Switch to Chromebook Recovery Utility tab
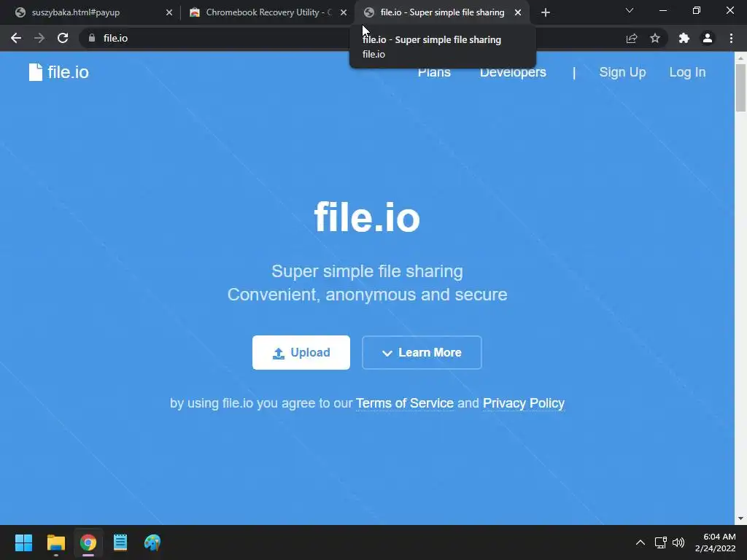This screenshot has width=747, height=560. point(268,12)
